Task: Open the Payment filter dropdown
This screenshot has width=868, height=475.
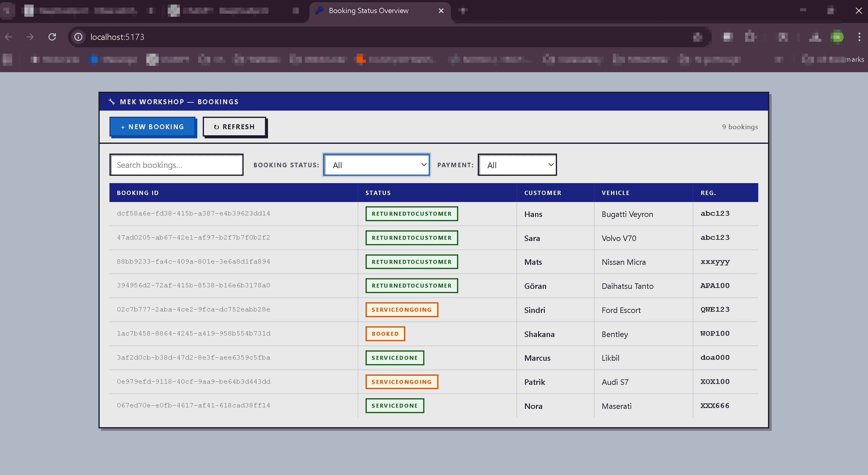Action: [517, 165]
